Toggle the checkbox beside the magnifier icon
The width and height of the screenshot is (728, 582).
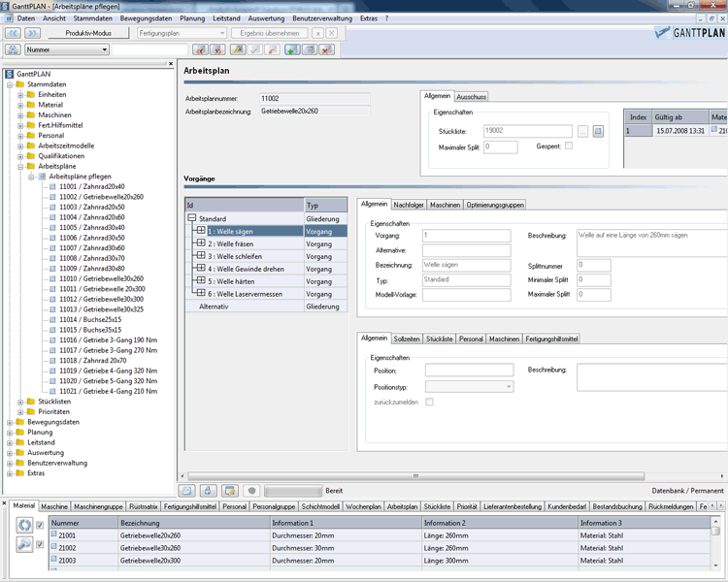pos(40,544)
